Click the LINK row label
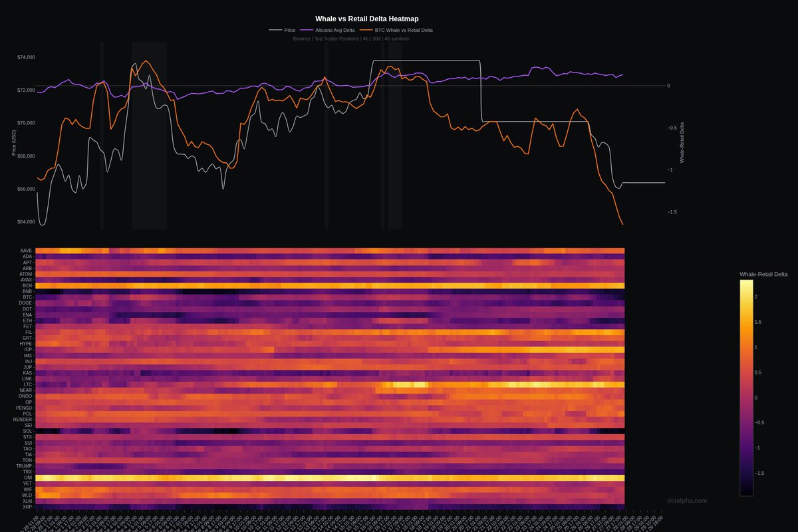This screenshot has width=798, height=532. coord(27,378)
